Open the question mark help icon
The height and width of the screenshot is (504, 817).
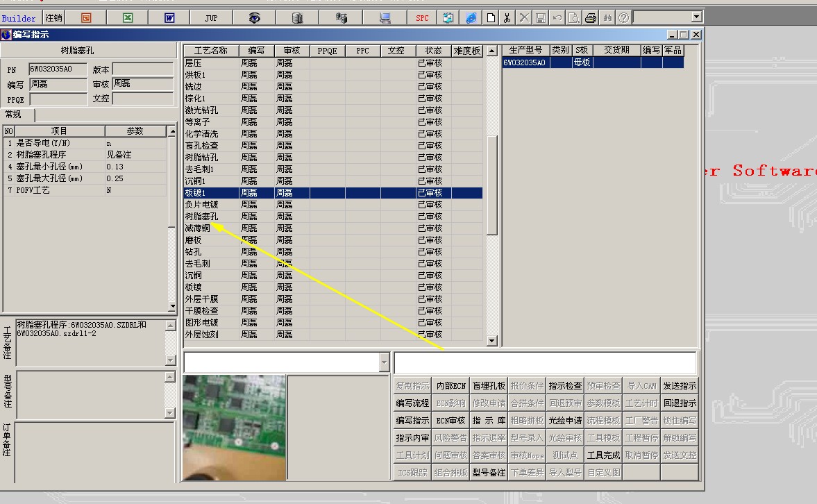coord(623,18)
